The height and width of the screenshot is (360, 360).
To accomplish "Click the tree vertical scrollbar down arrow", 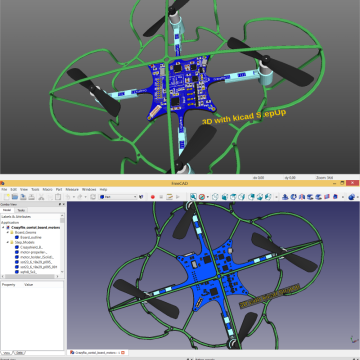I will (x=62, y=272).
